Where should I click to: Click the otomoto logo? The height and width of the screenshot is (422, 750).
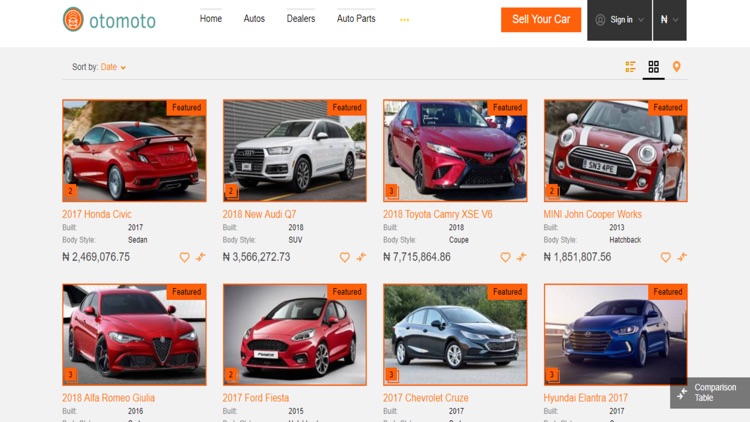109,20
